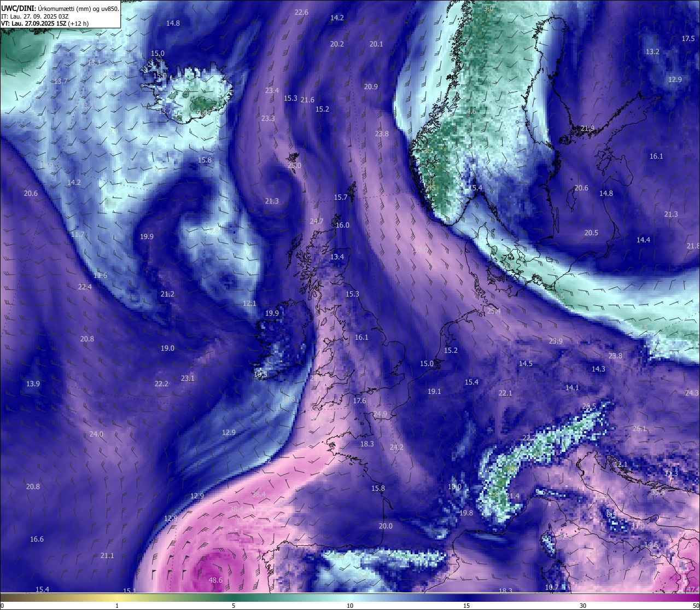The height and width of the screenshot is (610, 700).
Task: Select the 25.0 label near the Faroe Islands
Action: point(294,165)
